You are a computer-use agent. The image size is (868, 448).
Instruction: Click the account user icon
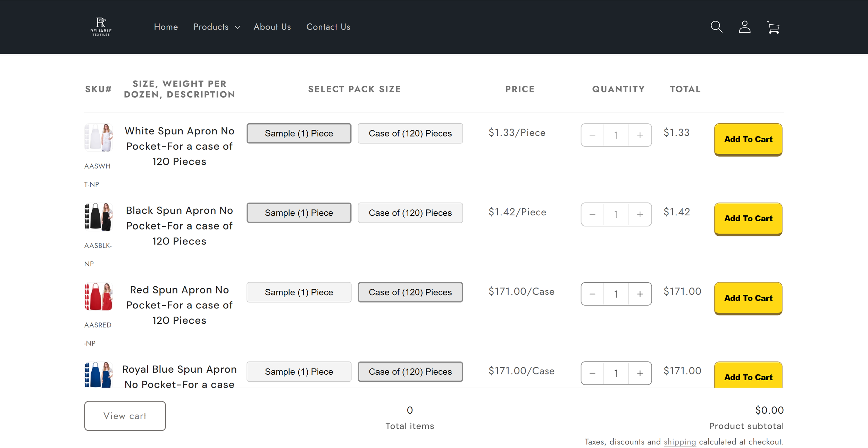744,27
